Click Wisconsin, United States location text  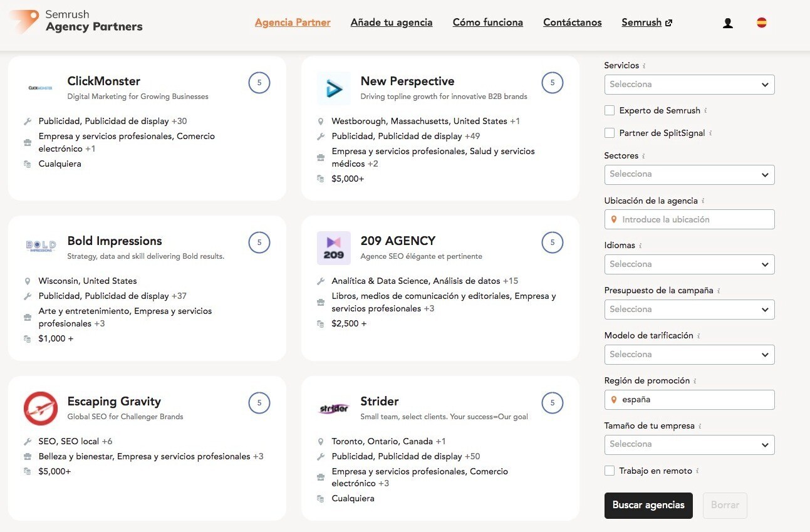88,281
